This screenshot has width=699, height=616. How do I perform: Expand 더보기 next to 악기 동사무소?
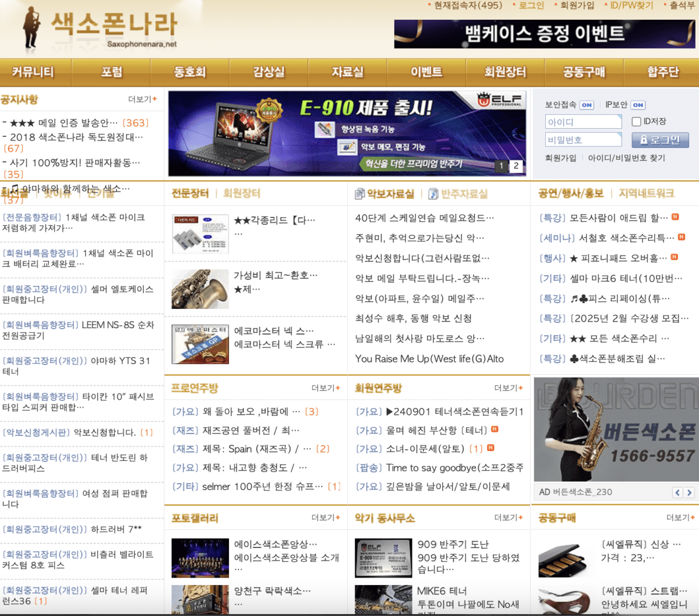coord(509,518)
